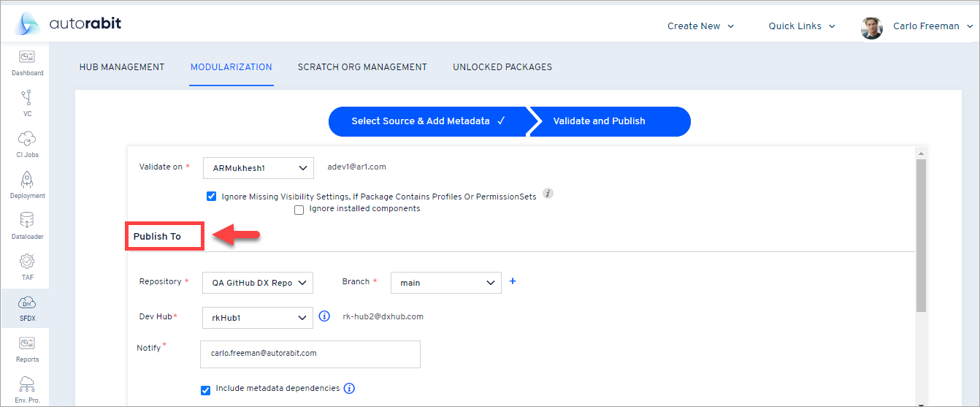
Task: Open the Dataloader sidebar icon
Action: pos(27,227)
